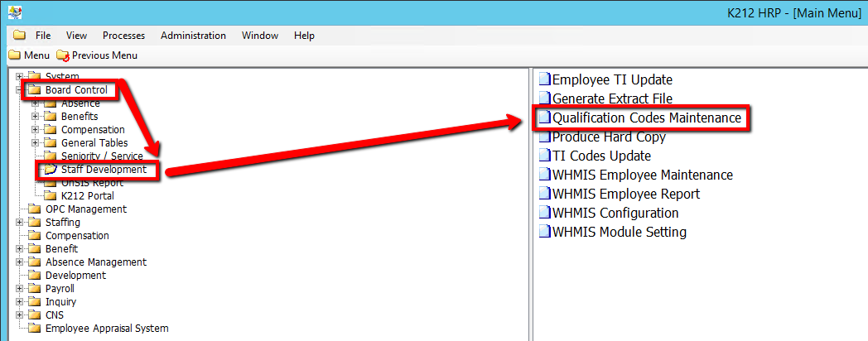The width and height of the screenshot is (868, 341).
Task: Click the open folder icon for Staff Development
Action: coord(51,170)
